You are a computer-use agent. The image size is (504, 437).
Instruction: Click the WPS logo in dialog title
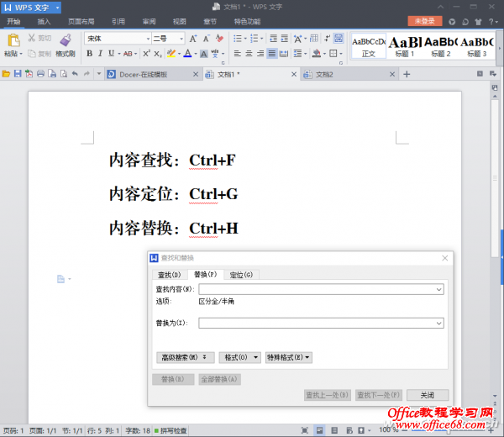[x=155, y=258]
